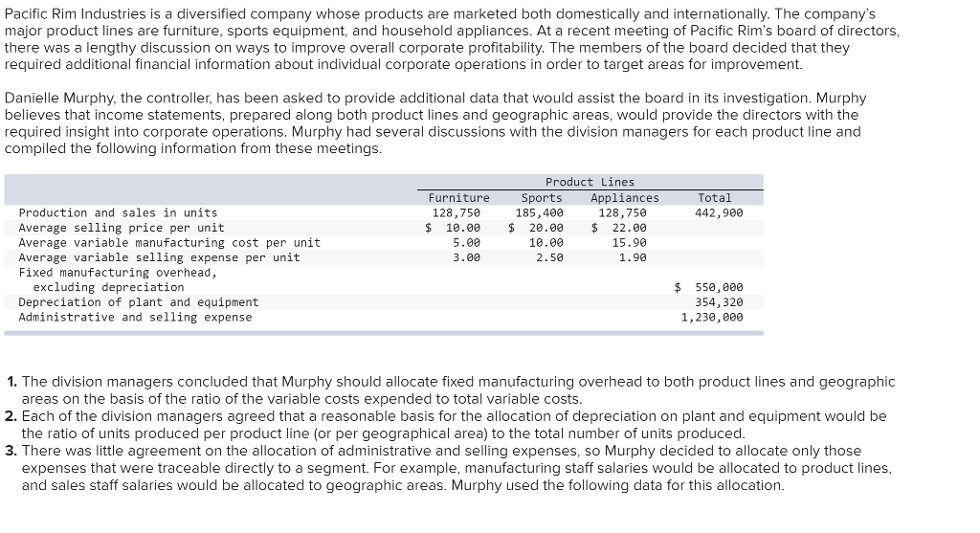This screenshot has width=980, height=533.
Task: Click the Depreciation of plant and equipment label
Action: pos(138,302)
